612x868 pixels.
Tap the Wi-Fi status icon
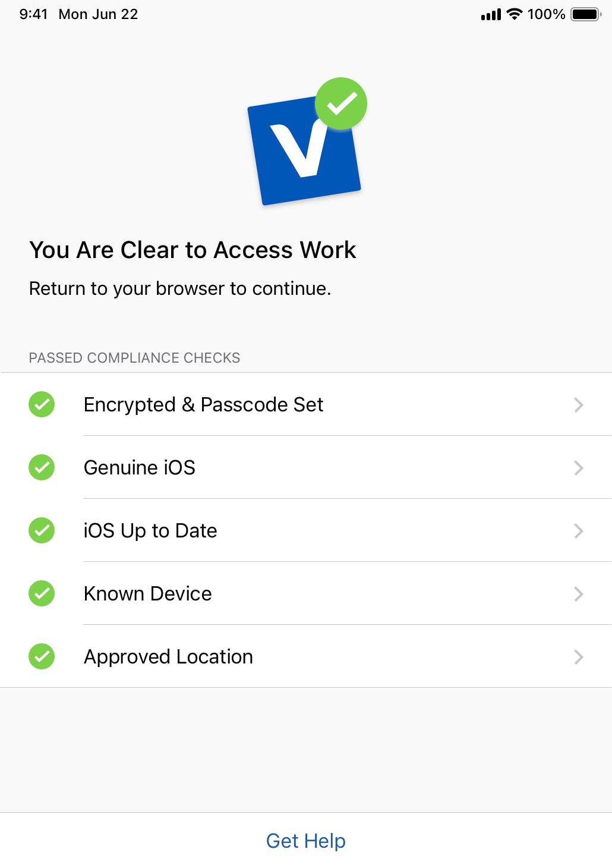[x=514, y=14]
